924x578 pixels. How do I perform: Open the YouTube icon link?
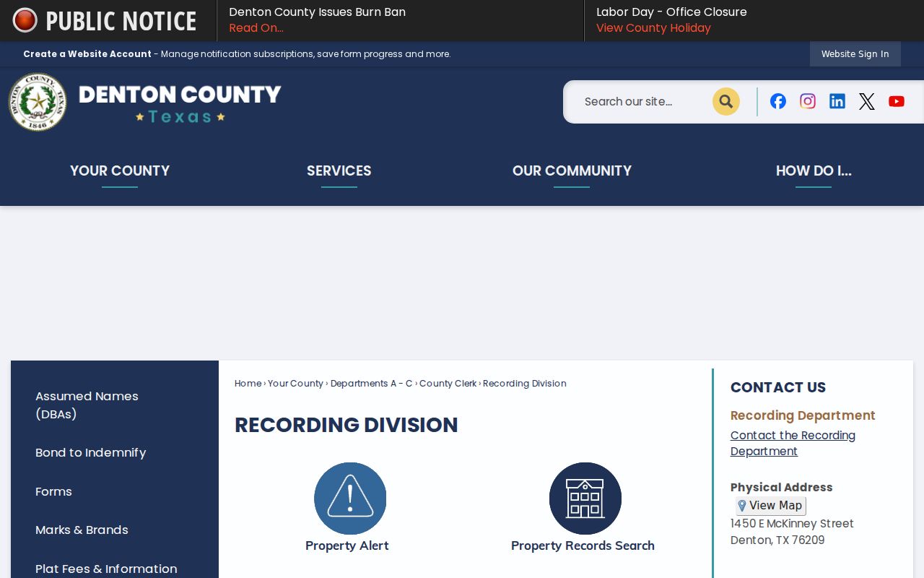tap(897, 101)
